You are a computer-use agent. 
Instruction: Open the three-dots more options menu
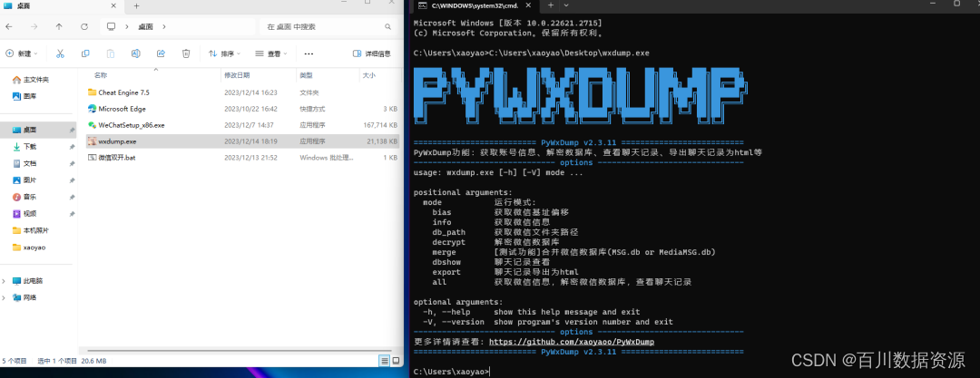click(309, 53)
